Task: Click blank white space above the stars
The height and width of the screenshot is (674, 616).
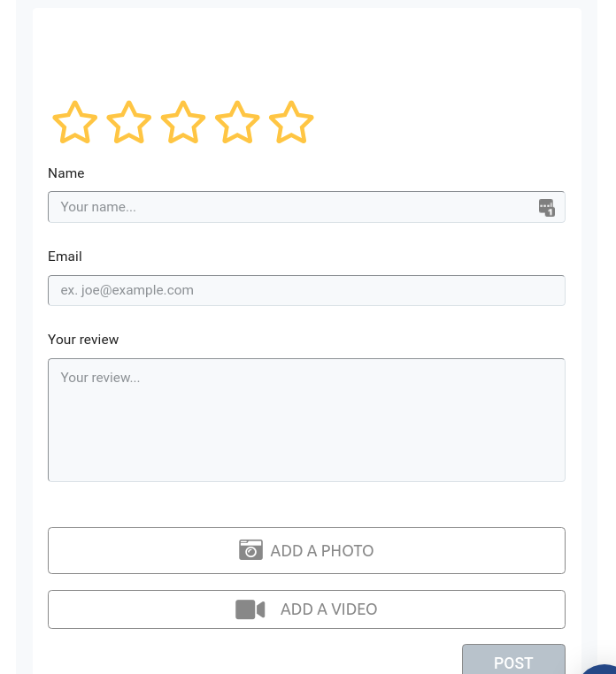Action: click(x=306, y=51)
